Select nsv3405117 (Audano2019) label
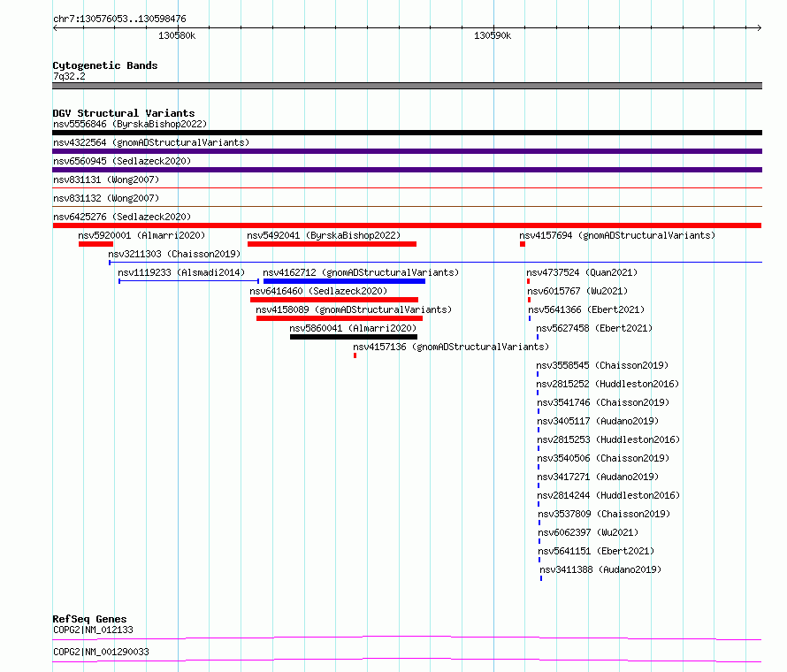Image resolution: width=787 pixels, height=672 pixels. click(x=598, y=421)
